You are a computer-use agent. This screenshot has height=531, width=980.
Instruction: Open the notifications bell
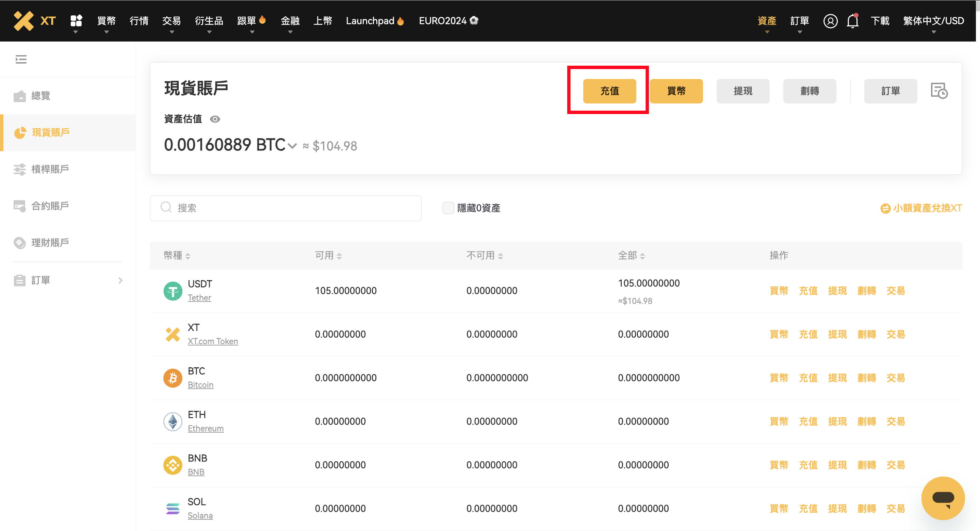(852, 21)
